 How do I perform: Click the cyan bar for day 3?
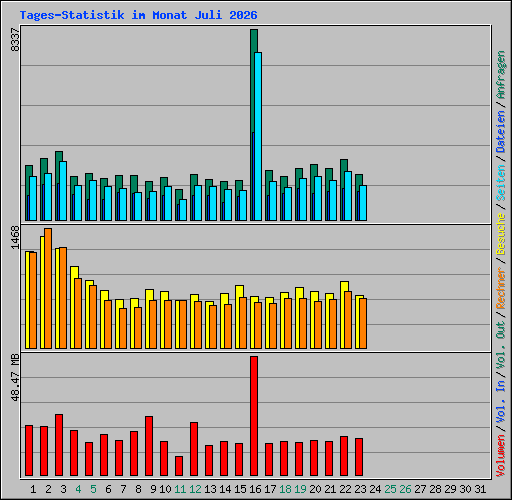pos(63,191)
